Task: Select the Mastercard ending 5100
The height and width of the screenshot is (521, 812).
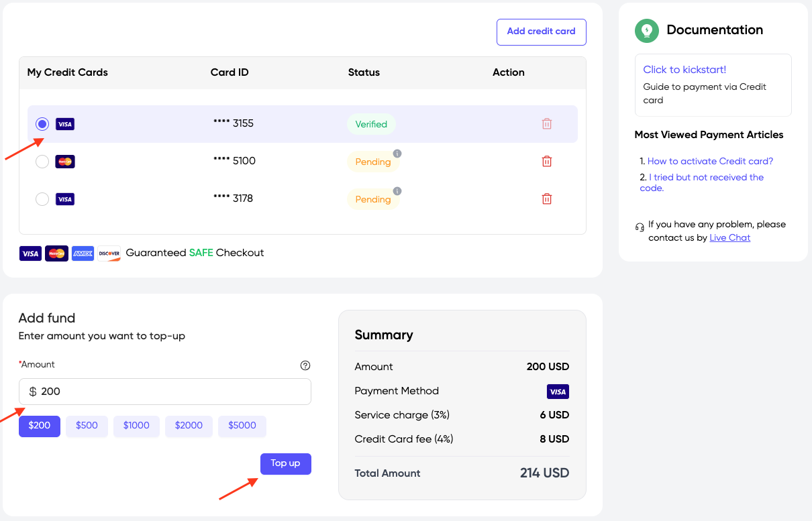Action: pyautogui.click(x=42, y=161)
